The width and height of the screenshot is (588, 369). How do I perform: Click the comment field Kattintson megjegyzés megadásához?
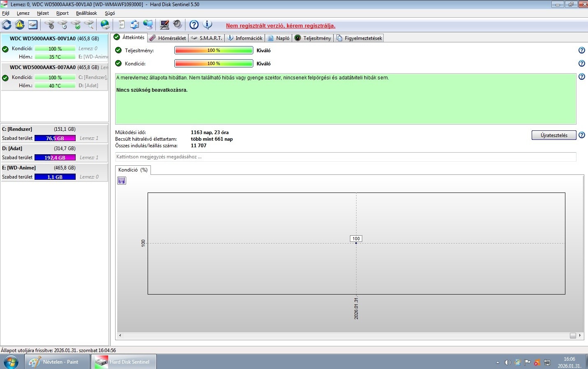(345, 157)
